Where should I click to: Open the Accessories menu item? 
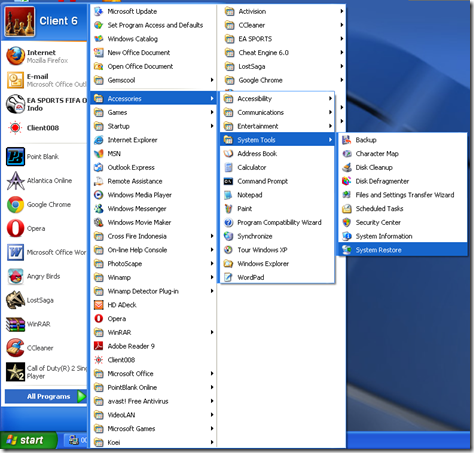coord(154,99)
